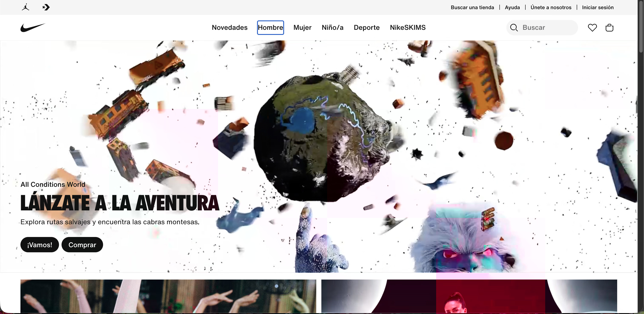The image size is (644, 314).
Task: Click Iniciar sesión to sign in
Action: tap(598, 7)
